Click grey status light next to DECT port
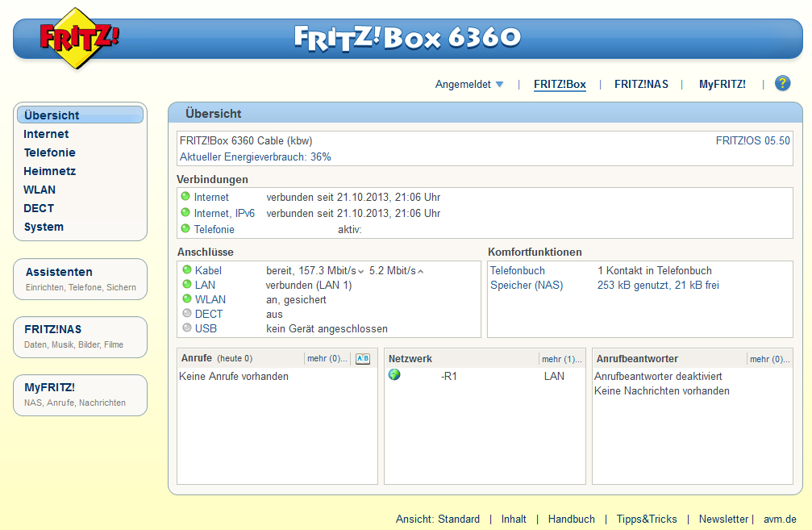Image resolution: width=812 pixels, height=530 pixels. click(x=187, y=313)
